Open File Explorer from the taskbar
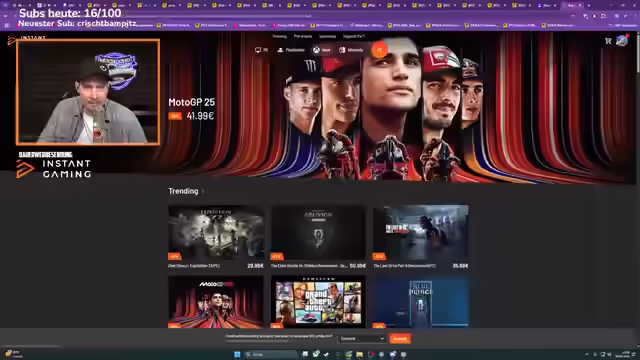640x360 pixels. tap(359, 354)
